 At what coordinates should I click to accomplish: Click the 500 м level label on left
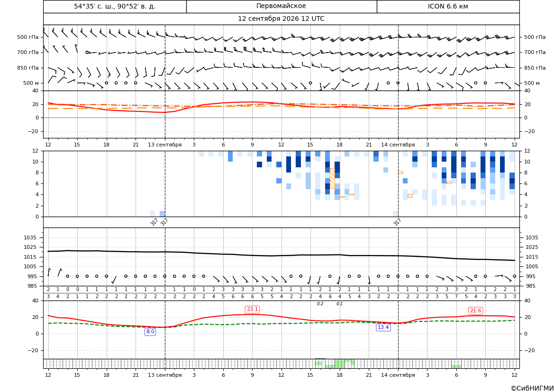coord(31,83)
